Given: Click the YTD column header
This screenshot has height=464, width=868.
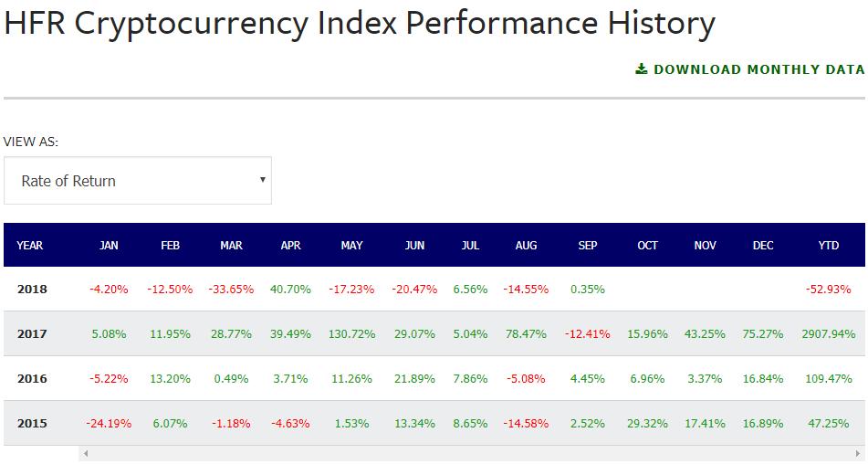Looking at the screenshot, I should click(x=828, y=246).
